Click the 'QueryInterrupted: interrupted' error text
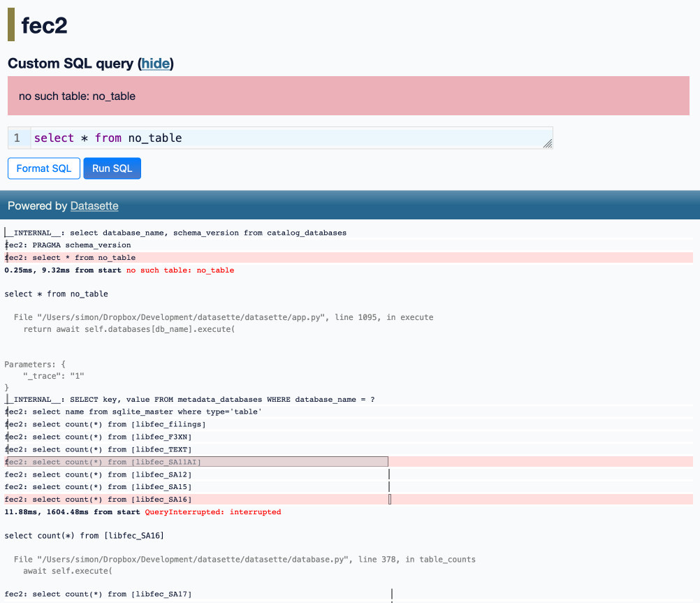Screen dimensions: 700x603 [213, 512]
